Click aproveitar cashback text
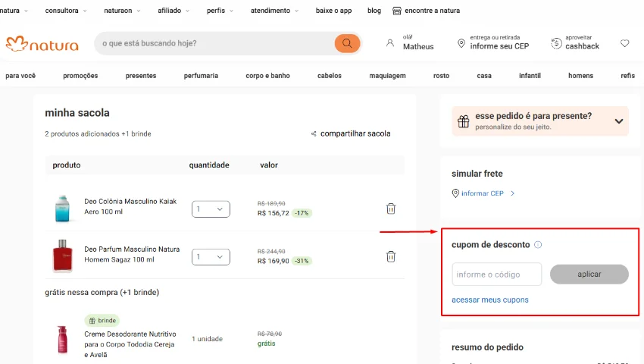644x364 pixels. tap(582, 42)
